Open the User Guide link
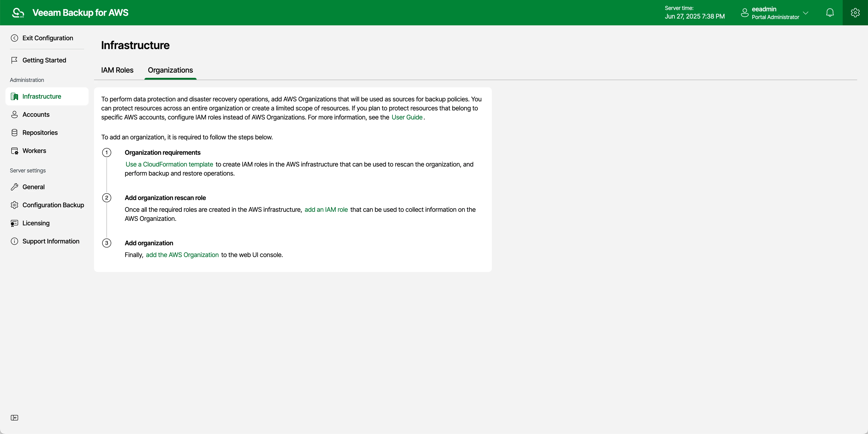The width and height of the screenshot is (868, 434). [407, 117]
